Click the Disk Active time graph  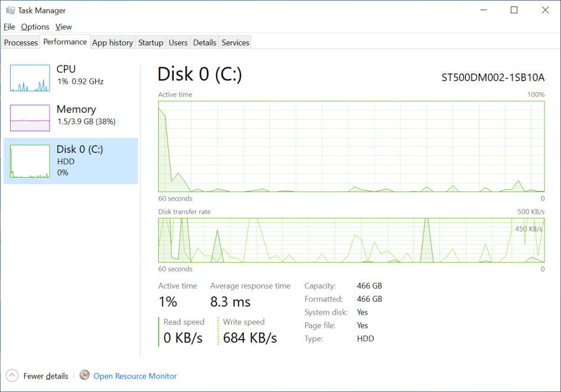tap(351, 146)
